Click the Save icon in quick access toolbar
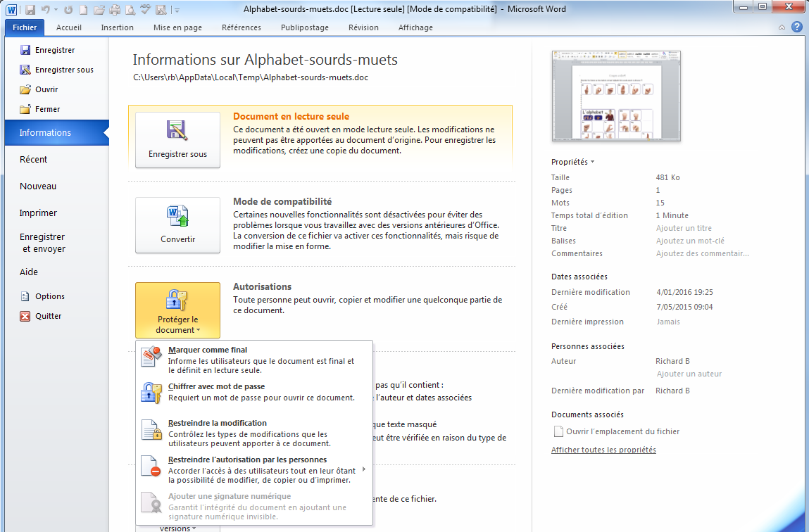The image size is (809, 532). point(30,9)
